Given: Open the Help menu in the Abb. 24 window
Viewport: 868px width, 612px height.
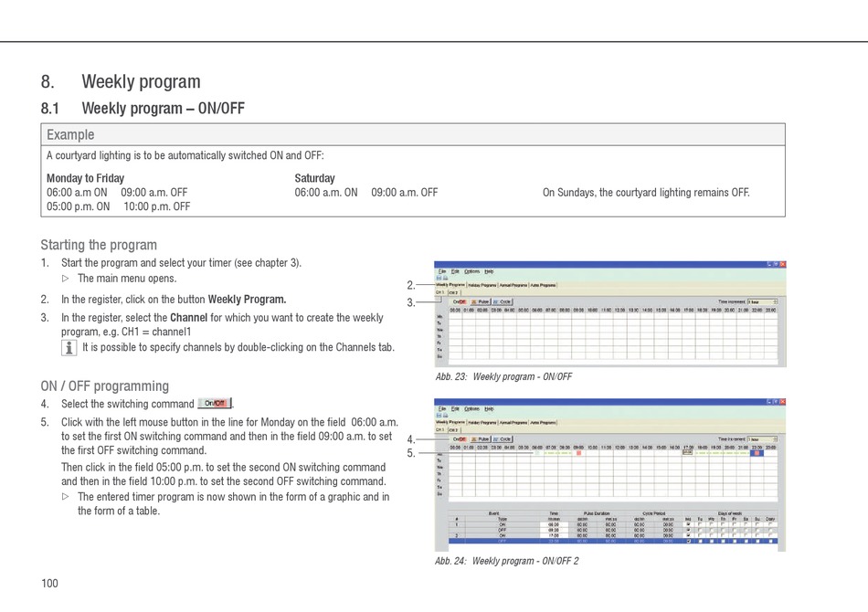Looking at the screenshot, I should tap(490, 409).
